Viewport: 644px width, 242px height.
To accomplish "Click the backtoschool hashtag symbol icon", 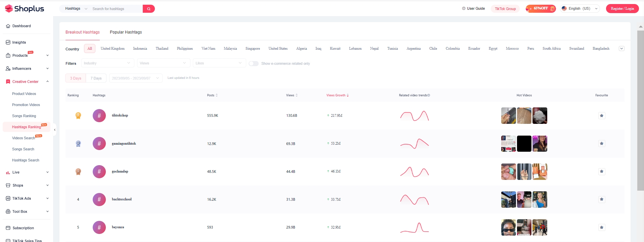I will 99,199.
